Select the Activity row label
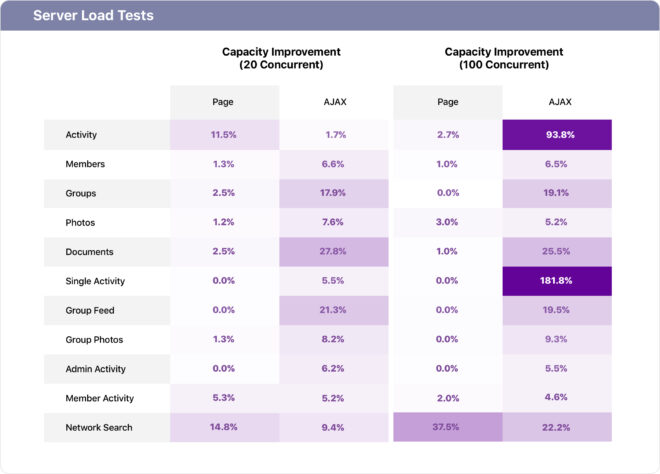Image resolution: width=660 pixels, height=474 pixels. click(81, 134)
